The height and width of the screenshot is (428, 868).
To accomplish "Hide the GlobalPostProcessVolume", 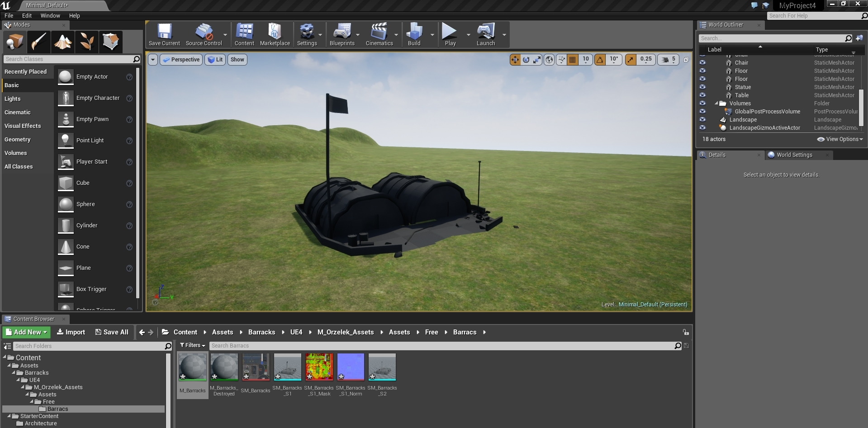I will tap(702, 112).
